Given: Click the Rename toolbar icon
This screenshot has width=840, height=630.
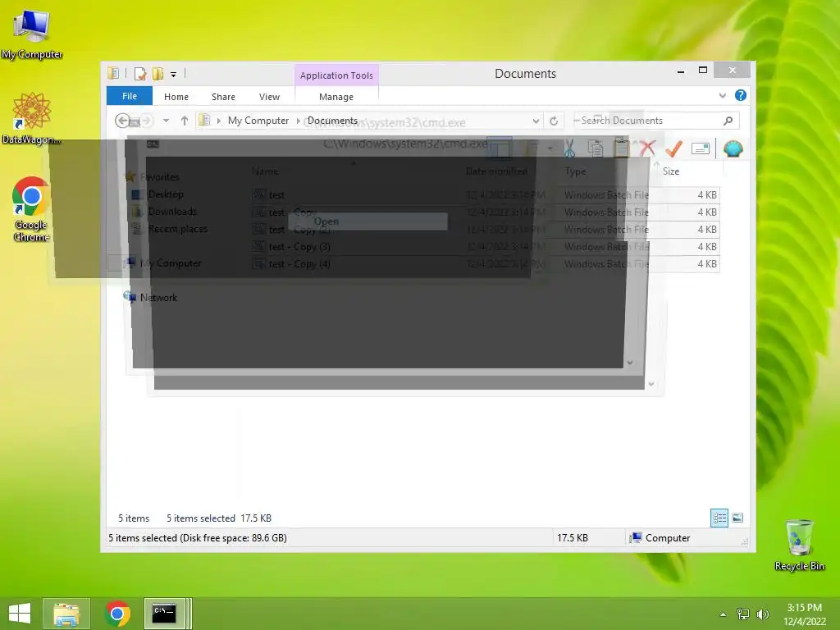Looking at the screenshot, I should point(701,148).
